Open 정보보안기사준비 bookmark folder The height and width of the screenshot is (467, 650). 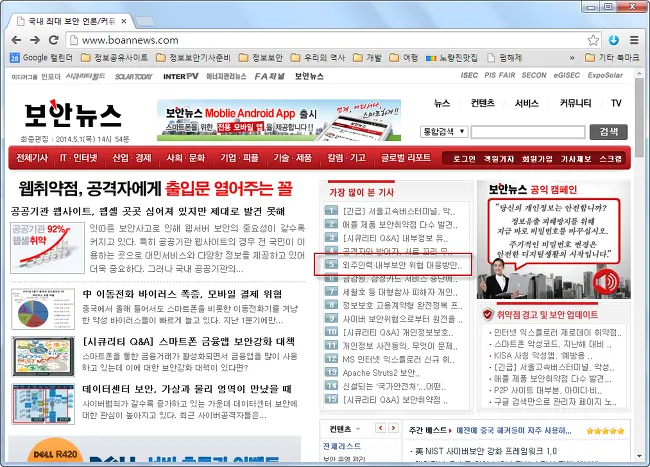(x=193, y=58)
